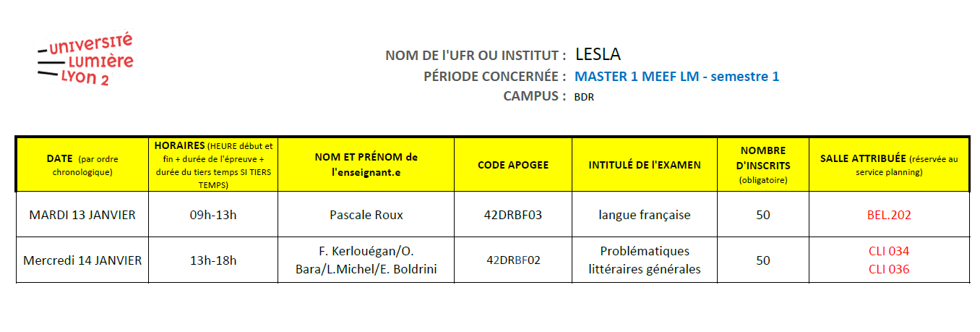Click the BEL.202 room cell

click(888, 215)
